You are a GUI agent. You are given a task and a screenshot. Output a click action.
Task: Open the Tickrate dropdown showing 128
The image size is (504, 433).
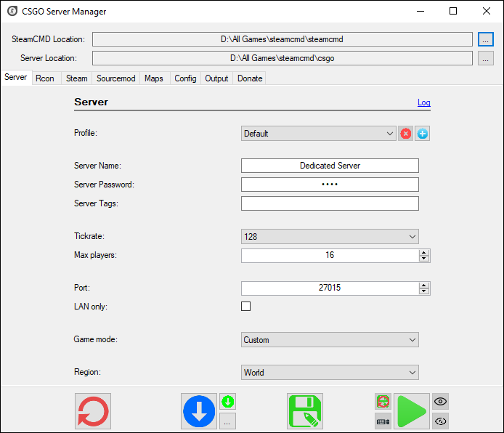330,237
